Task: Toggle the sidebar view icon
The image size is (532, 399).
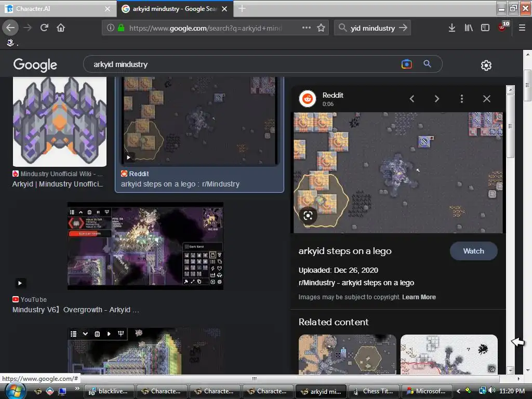Action: (485, 28)
